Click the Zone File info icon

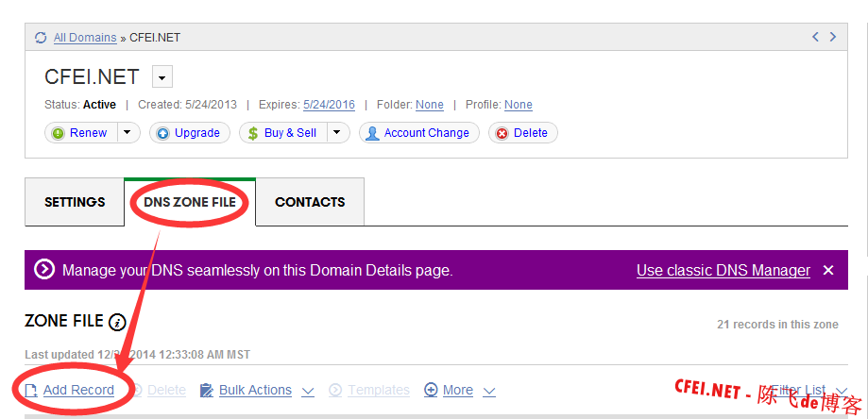click(x=117, y=323)
